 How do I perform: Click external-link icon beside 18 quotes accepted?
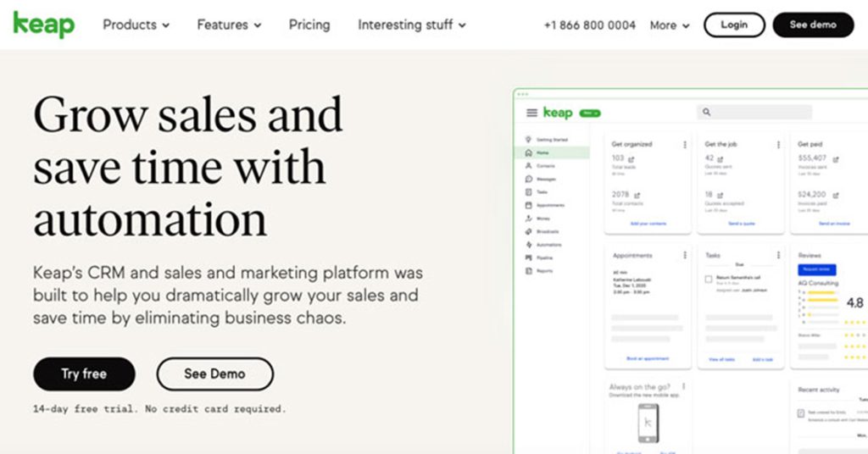pyautogui.click(x=721, y=195)
